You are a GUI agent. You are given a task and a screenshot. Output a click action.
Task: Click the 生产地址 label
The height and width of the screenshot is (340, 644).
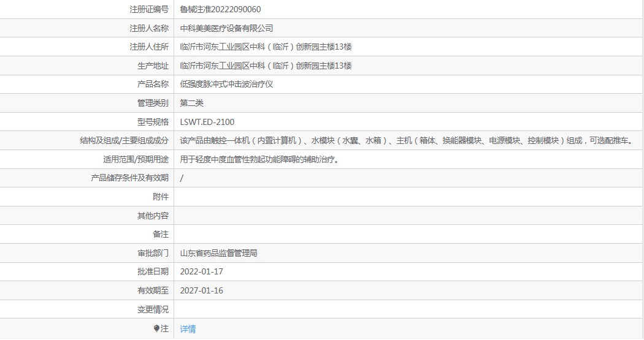tap(153, 66)
